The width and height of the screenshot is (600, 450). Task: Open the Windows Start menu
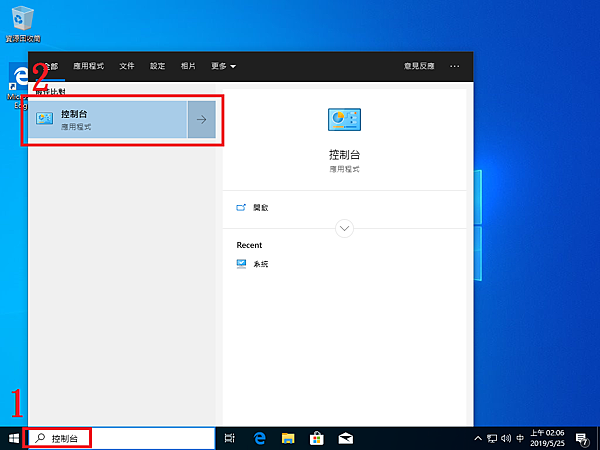click(14, 438)
